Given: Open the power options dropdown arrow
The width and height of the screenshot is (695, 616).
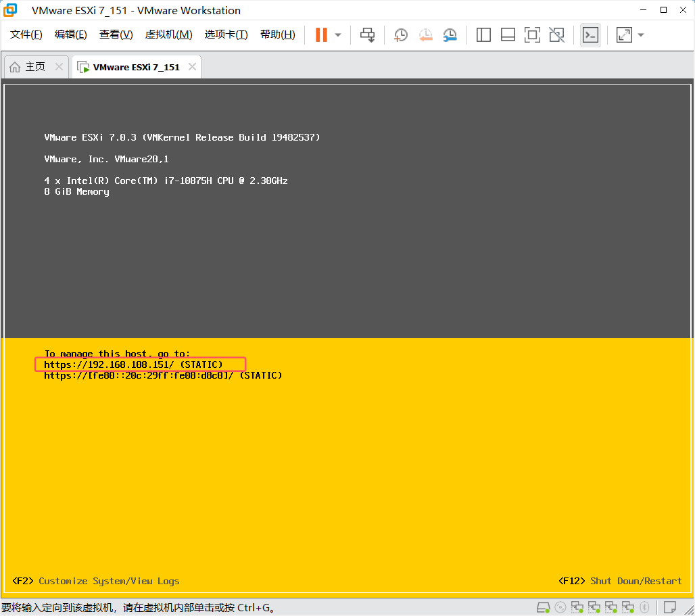Looking at the screenshot, I should point(338,35).
